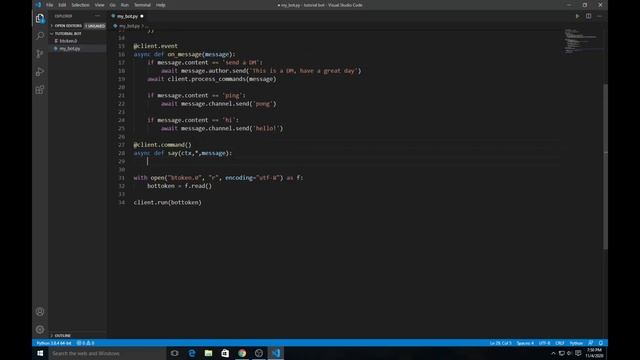Click the 1 UNSAVED badge in Open Editors
The image size is (640, 360).
coord(95,26)
